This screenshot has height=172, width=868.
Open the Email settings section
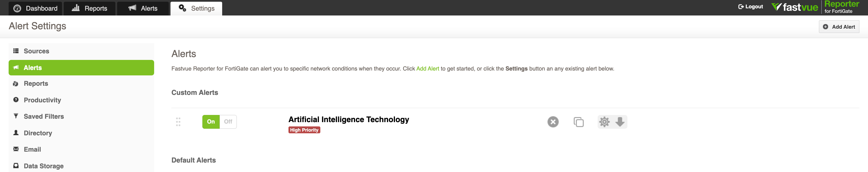(32, 149)
